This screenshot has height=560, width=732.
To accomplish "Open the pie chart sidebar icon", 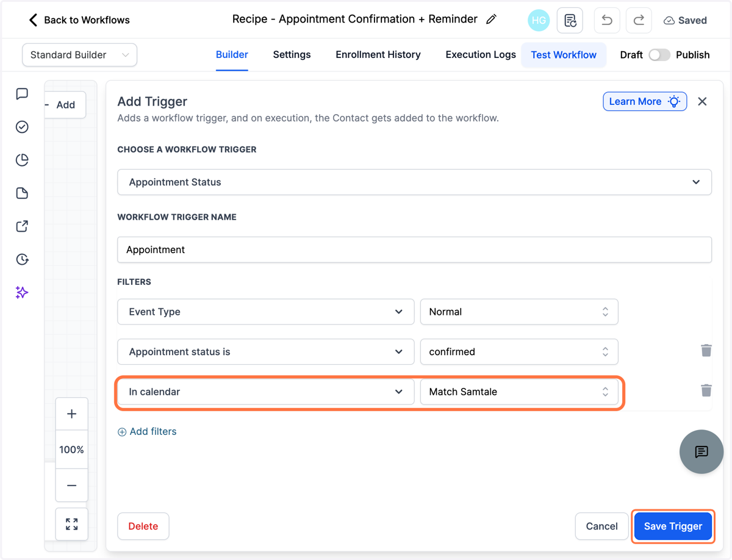I will 22,160.
